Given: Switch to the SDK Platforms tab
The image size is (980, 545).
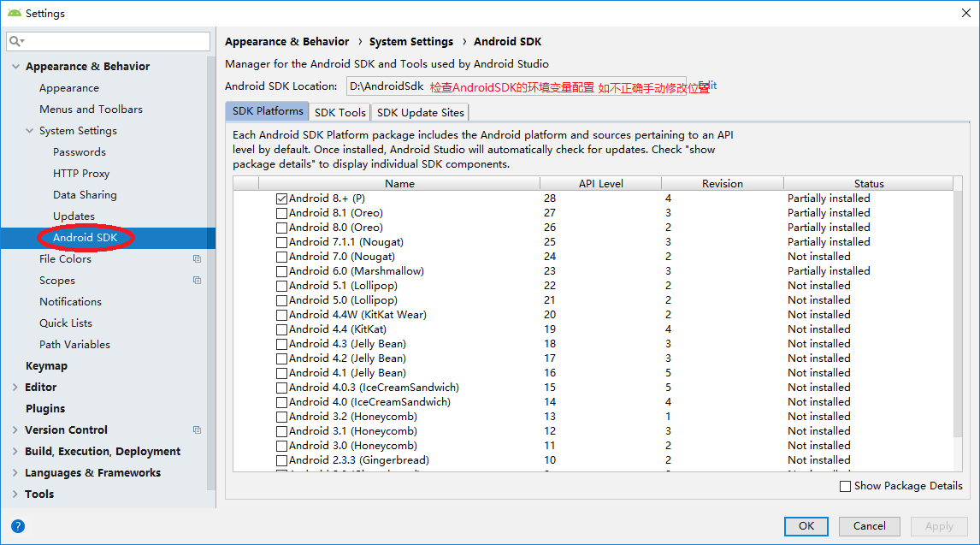Looking at the screenshot, I should pyautogui.click(x=268, y=111).
